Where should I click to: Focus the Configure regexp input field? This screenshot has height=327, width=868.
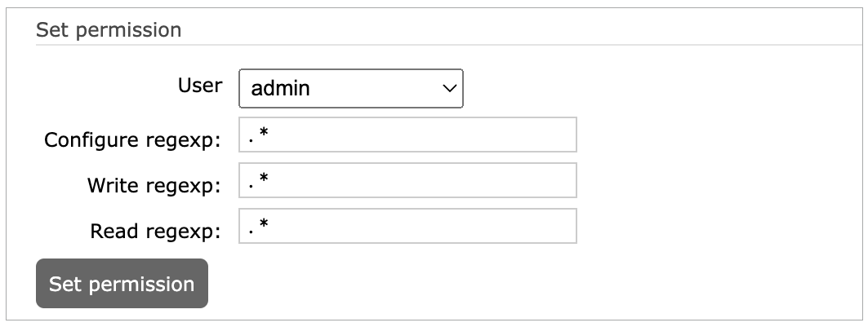click(407, 135)
